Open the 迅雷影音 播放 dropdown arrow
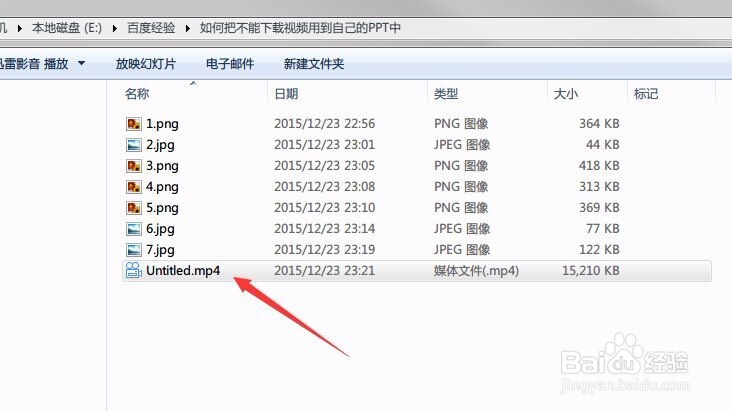The height and width of the screenshot is (411, 732). click(82, 63)
